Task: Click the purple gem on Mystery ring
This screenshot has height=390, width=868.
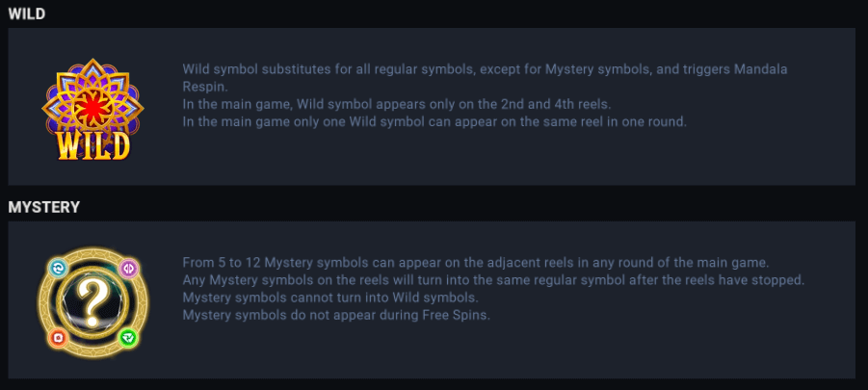Action: tap(128, 268)
